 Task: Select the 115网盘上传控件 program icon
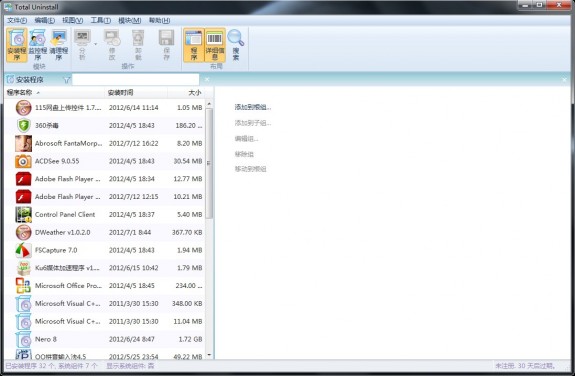(23, 107)
